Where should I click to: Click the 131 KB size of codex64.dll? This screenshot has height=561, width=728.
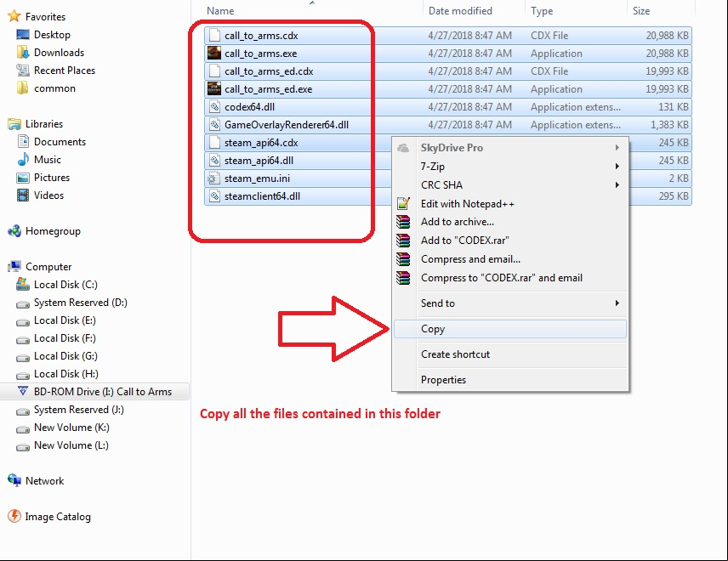(674, 107)
